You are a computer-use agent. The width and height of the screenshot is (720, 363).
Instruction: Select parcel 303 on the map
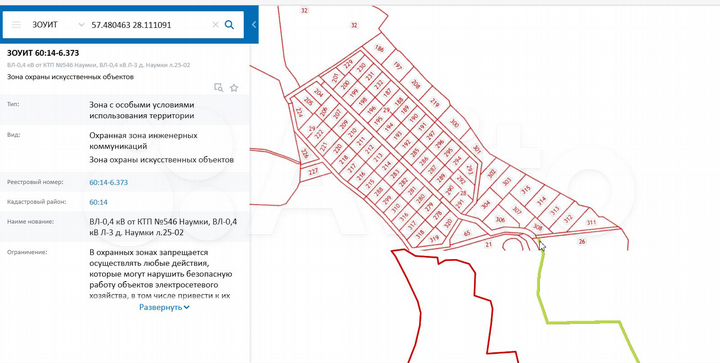tap(506, 182)
